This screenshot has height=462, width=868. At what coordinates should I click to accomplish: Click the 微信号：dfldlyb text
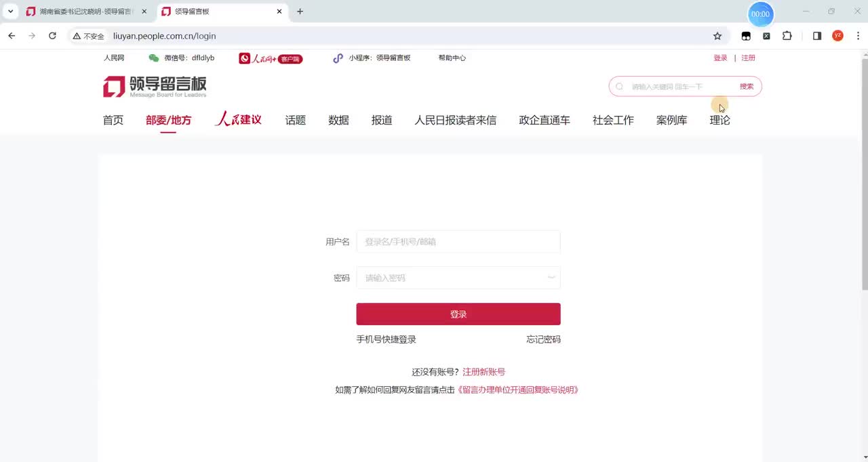click(189, 58)
